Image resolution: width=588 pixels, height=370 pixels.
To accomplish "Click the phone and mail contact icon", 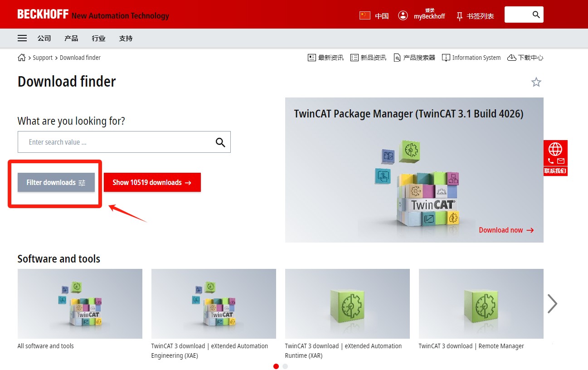I will 556,161.
